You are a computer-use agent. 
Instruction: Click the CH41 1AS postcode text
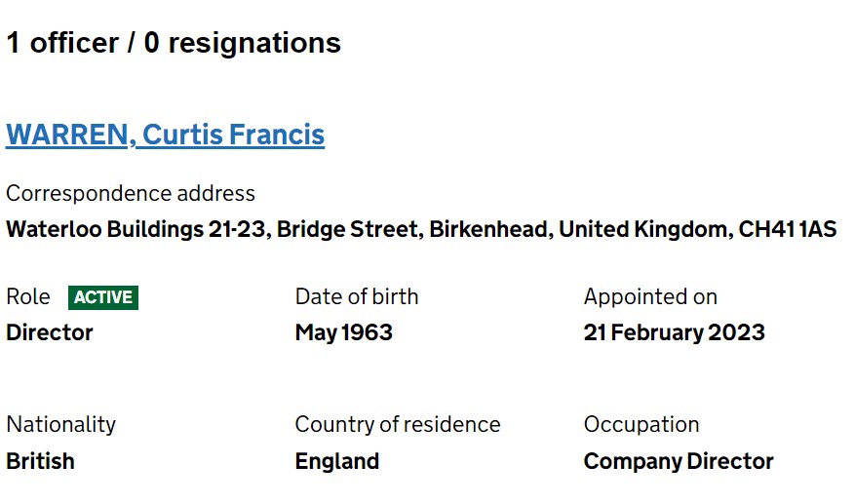point(788,229)
